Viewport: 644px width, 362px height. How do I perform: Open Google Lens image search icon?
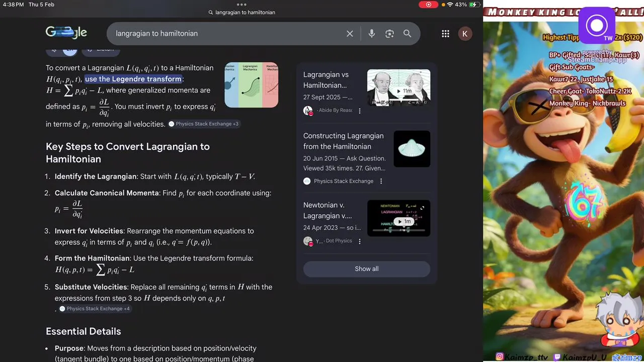[x=389, y=34]
